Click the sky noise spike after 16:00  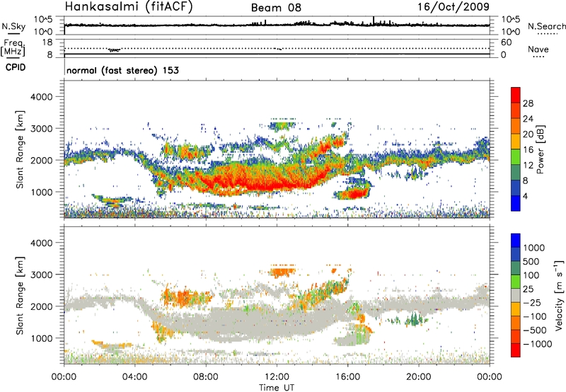374,21
